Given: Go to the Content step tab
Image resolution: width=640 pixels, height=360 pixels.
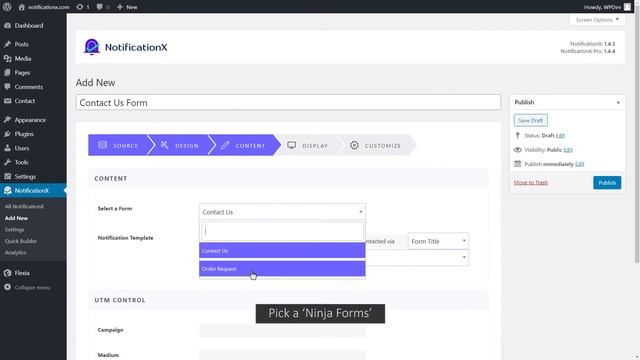Looking at the screenshot, I should (244, 145).
